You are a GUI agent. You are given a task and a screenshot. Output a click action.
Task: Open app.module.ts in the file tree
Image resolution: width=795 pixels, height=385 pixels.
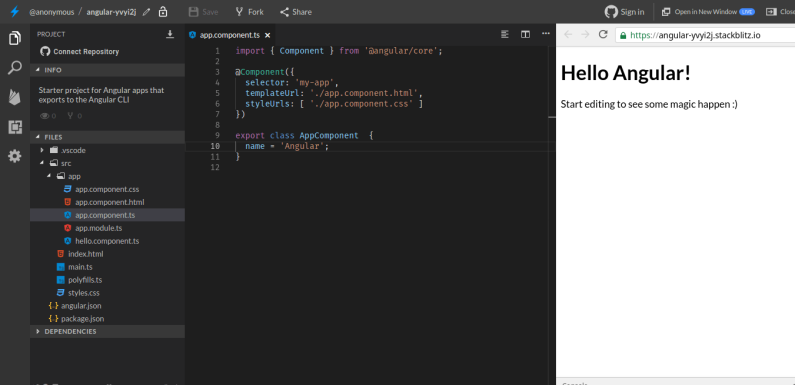98,228
